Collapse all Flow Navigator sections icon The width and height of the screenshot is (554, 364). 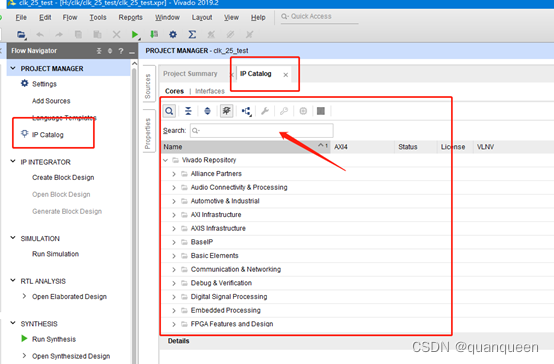99,51
